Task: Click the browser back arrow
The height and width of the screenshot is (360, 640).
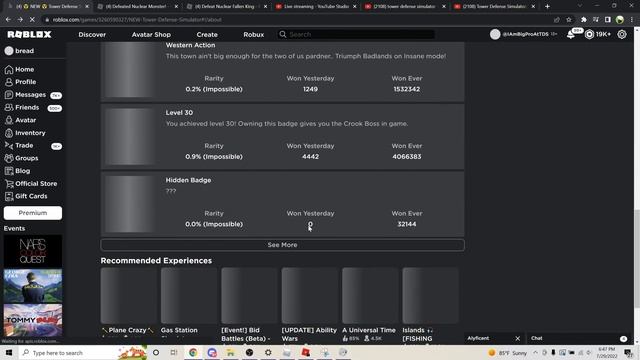Action: pos(8,20)
